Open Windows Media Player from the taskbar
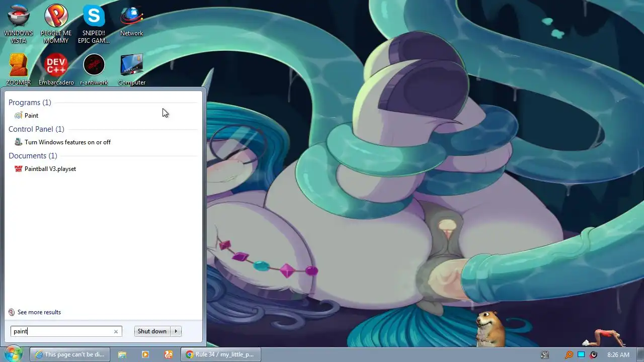Image resolution: width=644 pixels, height=362 pixels. [x=145, y=354]
